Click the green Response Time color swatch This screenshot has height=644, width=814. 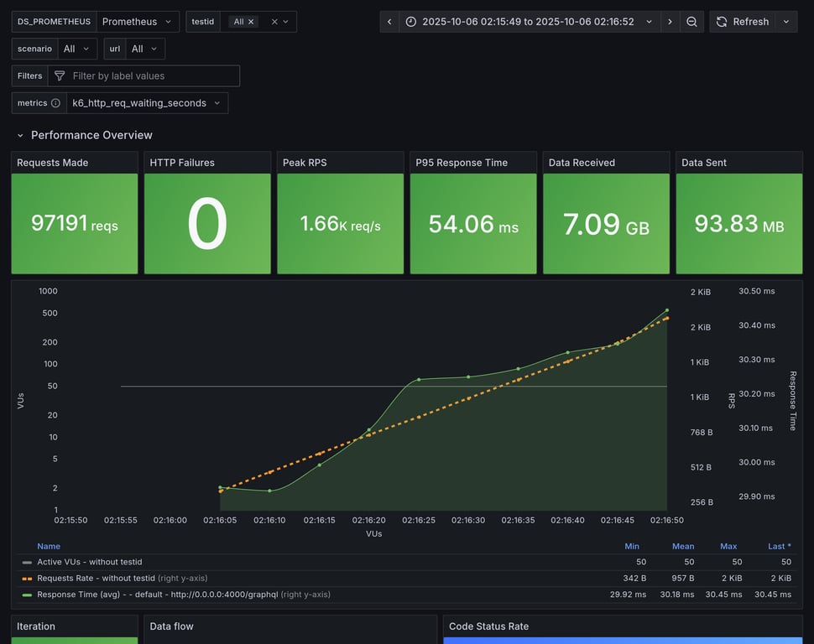(28, 595)
